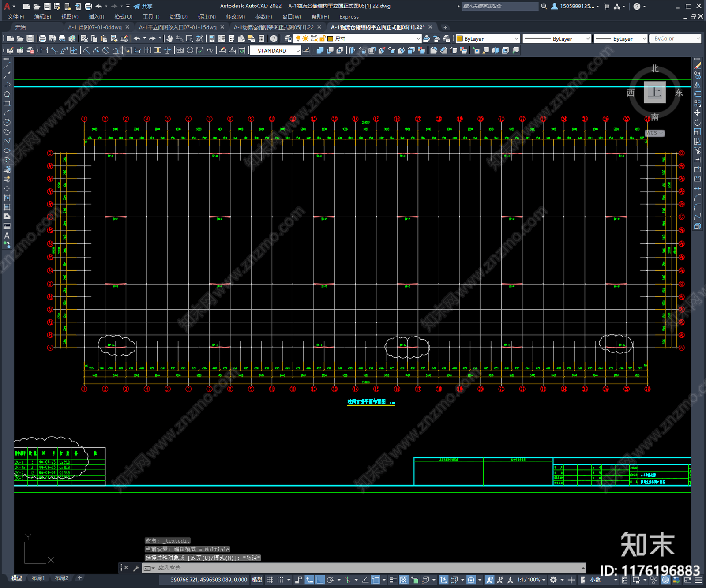The width and height of the screenshot is (706, 588).
Task: Click the yellow layer color swatch next to 尺寸
Action: pos(330,39)
